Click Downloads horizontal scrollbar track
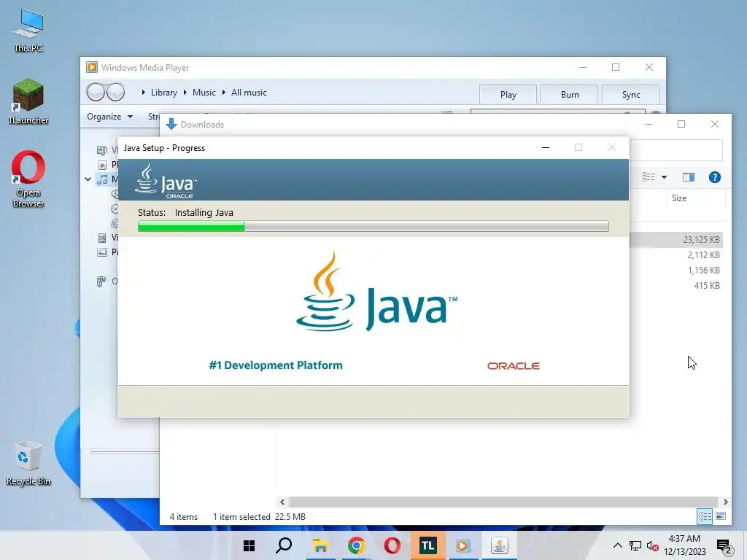Viewport: 747px width, 560px height. coord(503,502)
